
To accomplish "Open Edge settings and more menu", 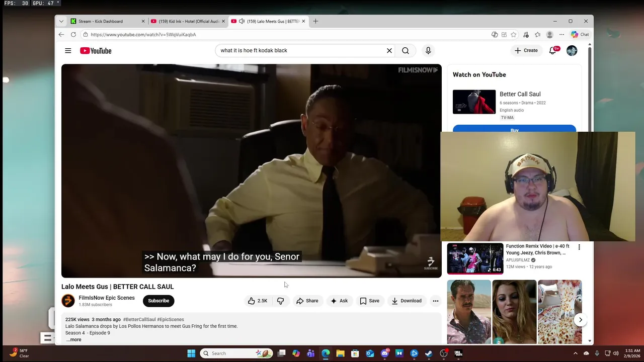I will [x=561, y=35].
